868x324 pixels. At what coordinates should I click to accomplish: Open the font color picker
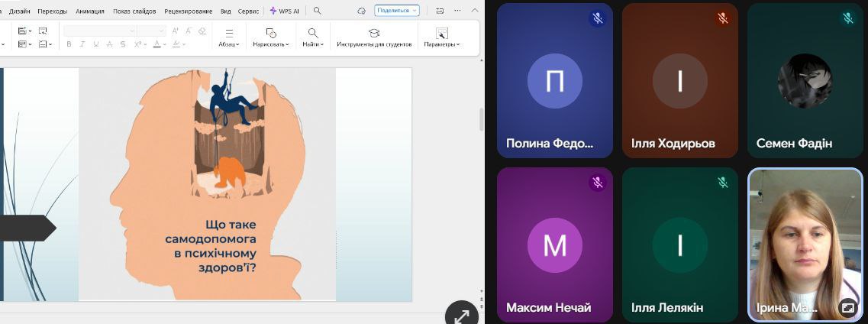tap(158, 44)
